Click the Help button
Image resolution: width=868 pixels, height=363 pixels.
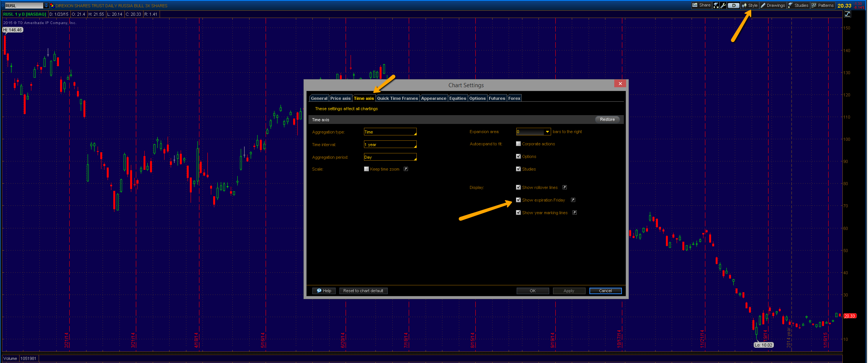click(324, 291)
